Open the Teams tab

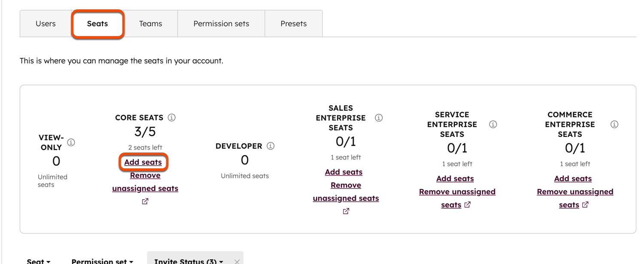(151, 24)
